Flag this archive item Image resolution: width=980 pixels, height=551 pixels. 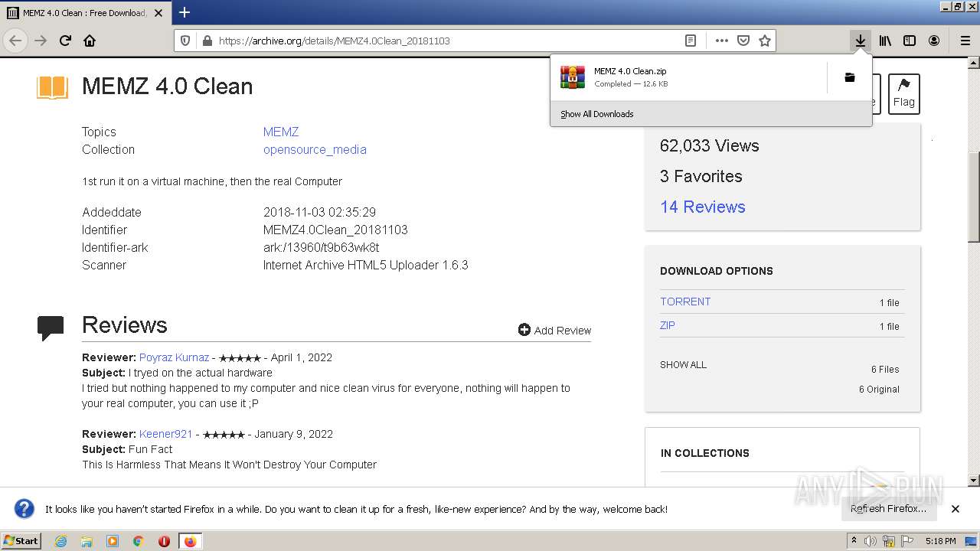[x=903, y=93]
